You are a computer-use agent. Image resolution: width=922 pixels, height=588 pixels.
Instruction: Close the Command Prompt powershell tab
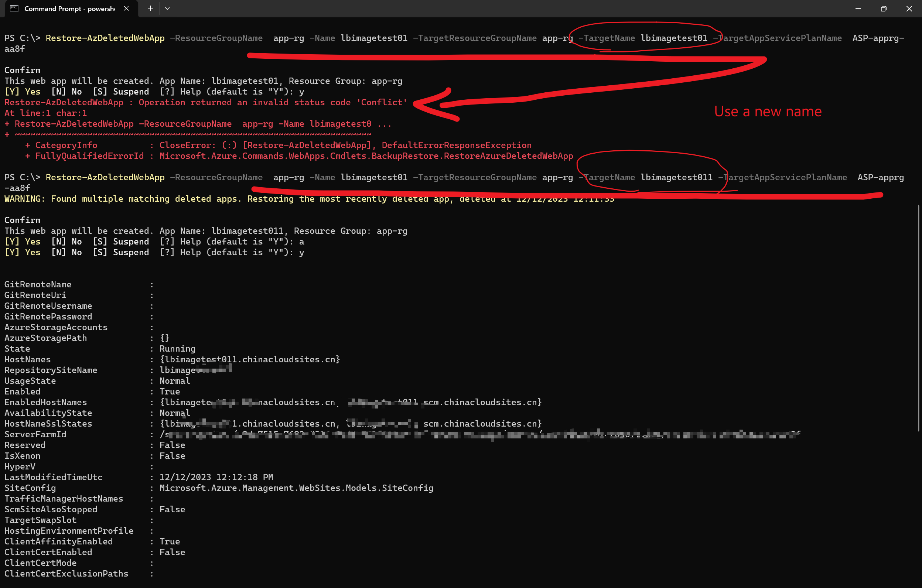(126, 8)
